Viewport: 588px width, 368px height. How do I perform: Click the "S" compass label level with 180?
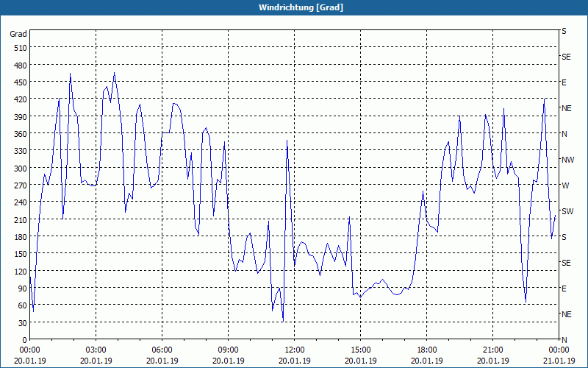click(564, 237)
